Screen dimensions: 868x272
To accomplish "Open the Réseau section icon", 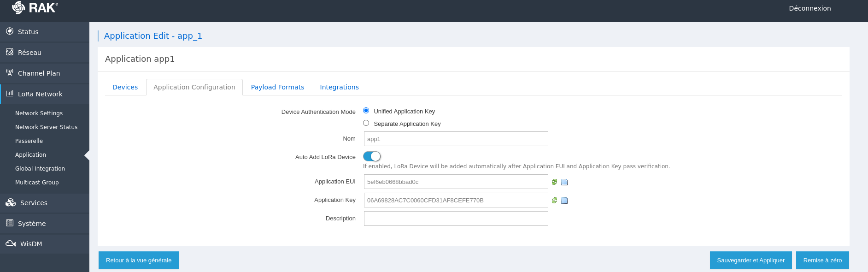I will click(x=10, y=52).
